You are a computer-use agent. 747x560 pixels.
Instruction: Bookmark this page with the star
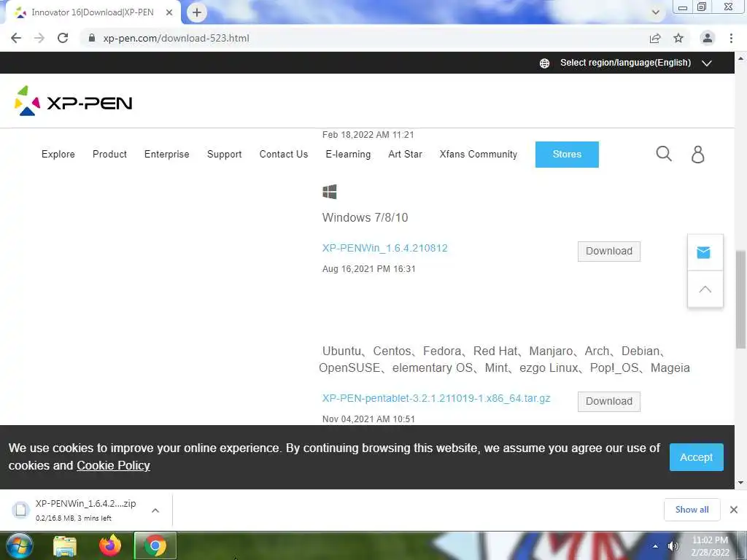(x=678, y=38)
